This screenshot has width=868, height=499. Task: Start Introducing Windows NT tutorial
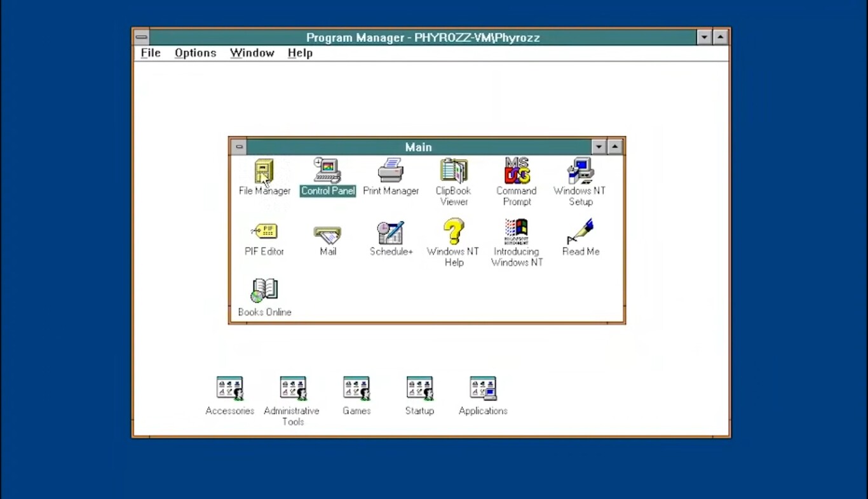coord(516,231)
